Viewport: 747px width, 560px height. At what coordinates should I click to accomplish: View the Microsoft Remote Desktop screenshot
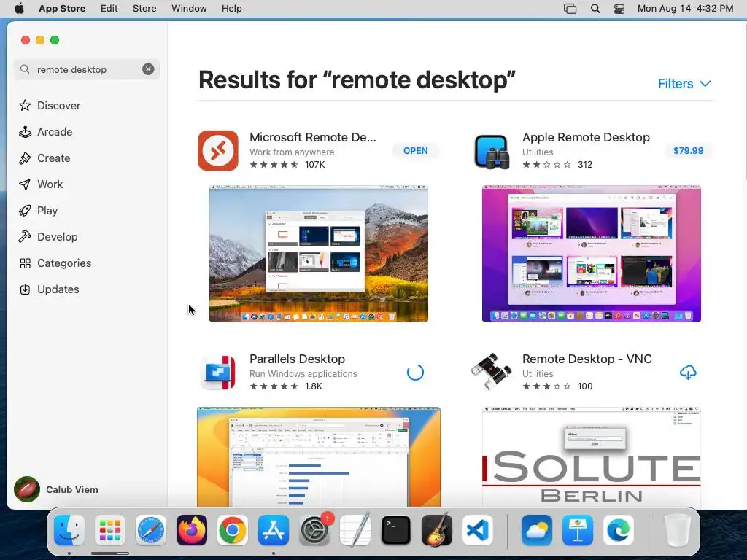(x=319, y=253)
